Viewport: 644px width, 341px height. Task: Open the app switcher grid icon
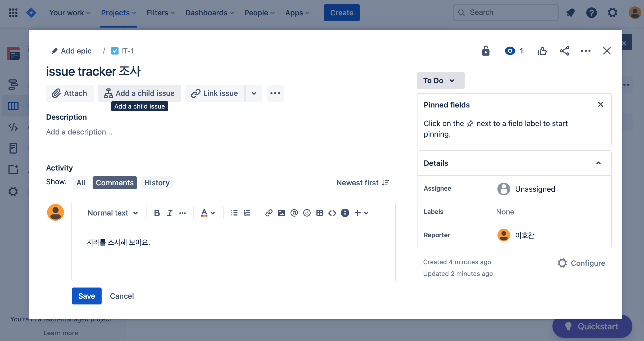point(13,13)
